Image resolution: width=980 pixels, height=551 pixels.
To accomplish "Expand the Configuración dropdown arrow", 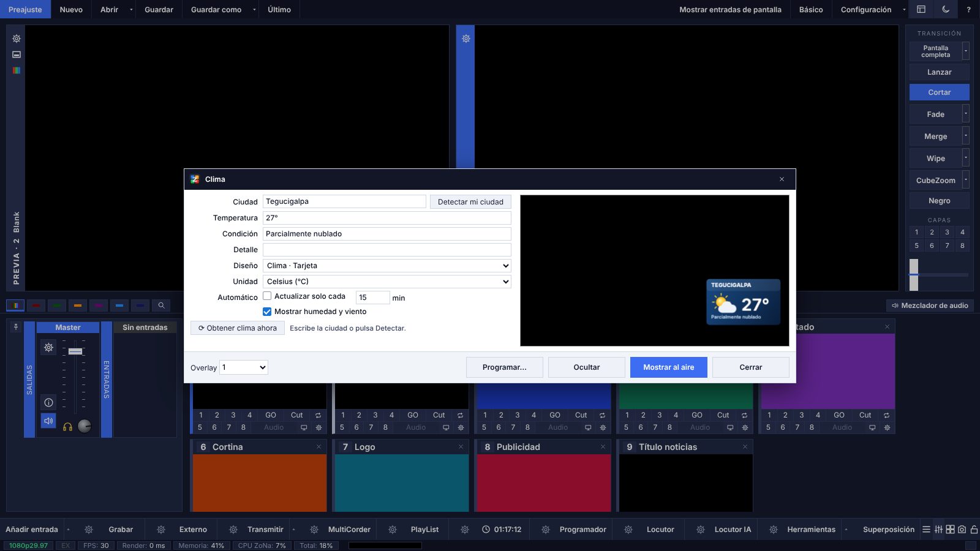I will coord(904,9).
